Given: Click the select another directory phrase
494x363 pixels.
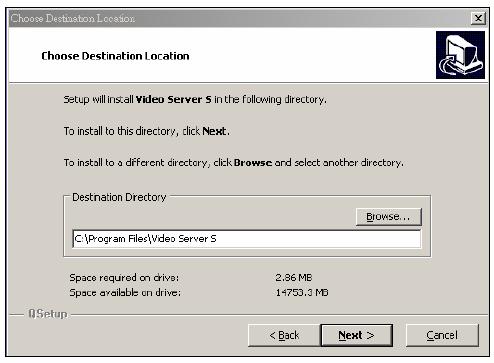Looking at the screenshot, I should tap(349, 163).
